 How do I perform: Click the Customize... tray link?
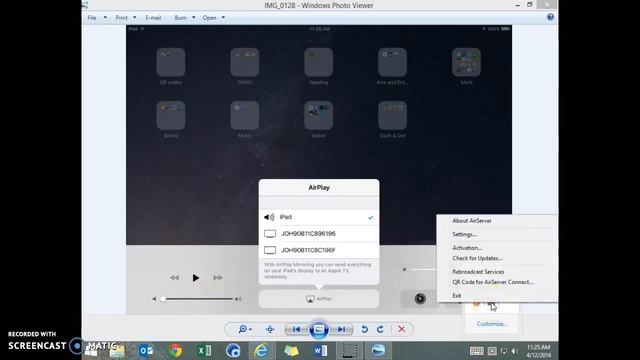[x=492, y=324]
